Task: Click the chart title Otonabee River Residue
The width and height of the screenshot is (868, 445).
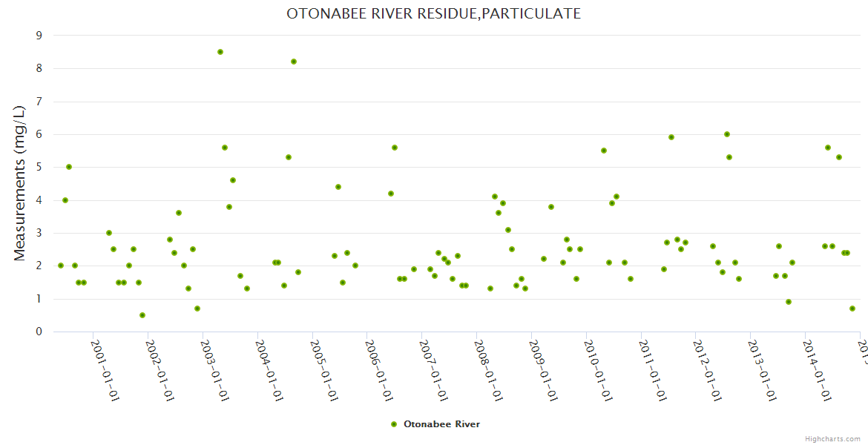Action: coord(433,13)
